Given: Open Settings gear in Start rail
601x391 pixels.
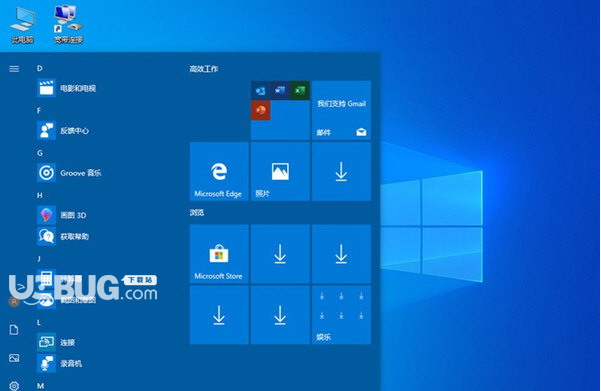Looking at the screenshot, I should point(14,386).
